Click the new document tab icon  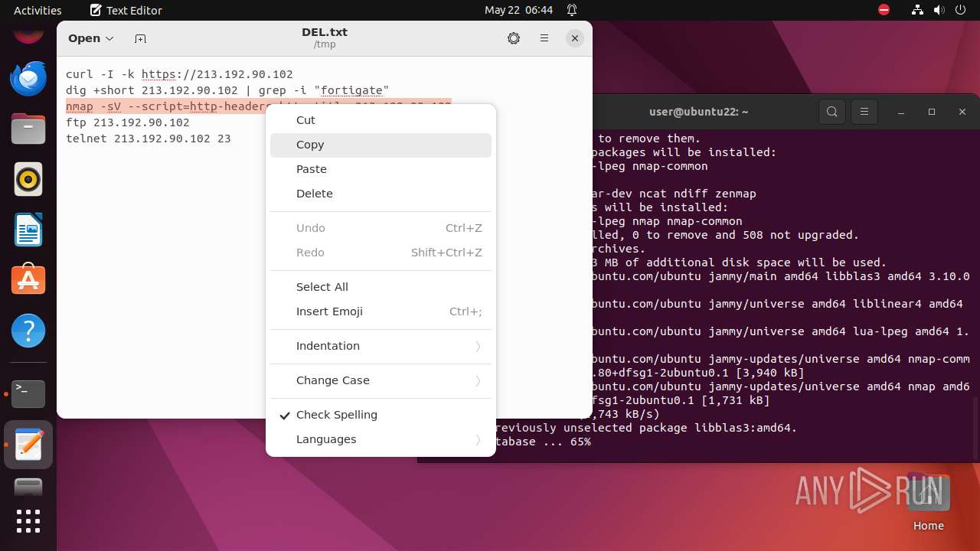[x=140, y=38]
